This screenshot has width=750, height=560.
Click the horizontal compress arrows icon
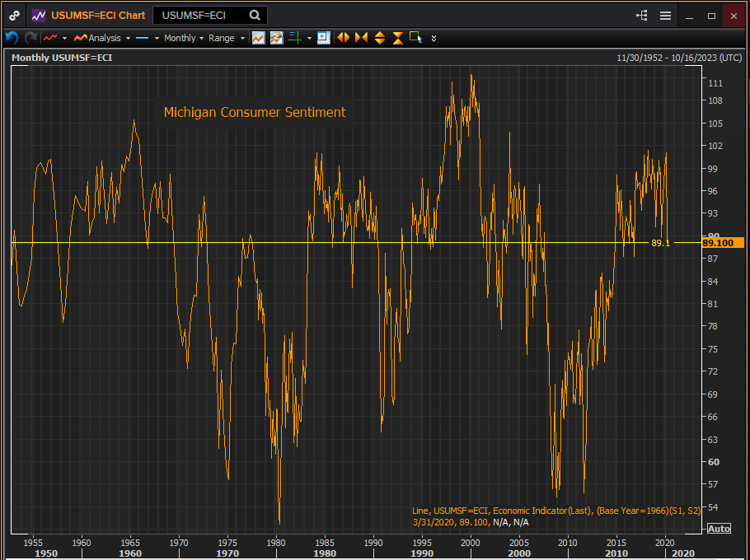coord(361,38)
